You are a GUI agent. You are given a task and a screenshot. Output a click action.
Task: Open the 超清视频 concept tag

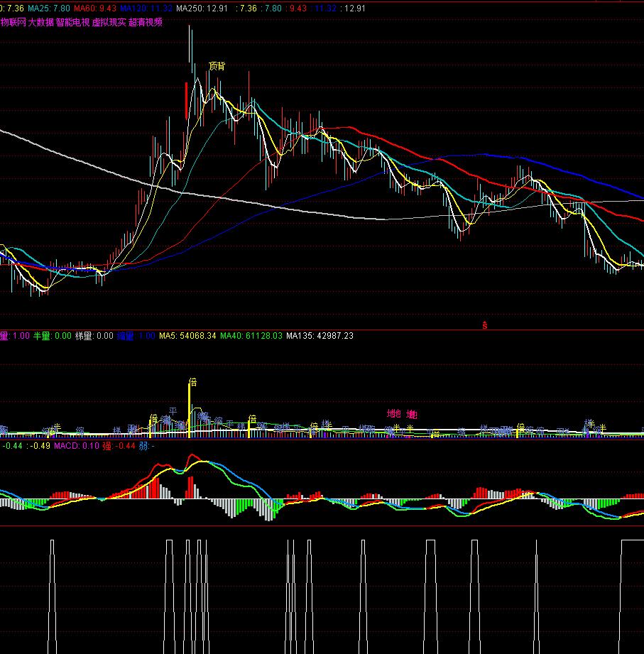tap(146, 22)
